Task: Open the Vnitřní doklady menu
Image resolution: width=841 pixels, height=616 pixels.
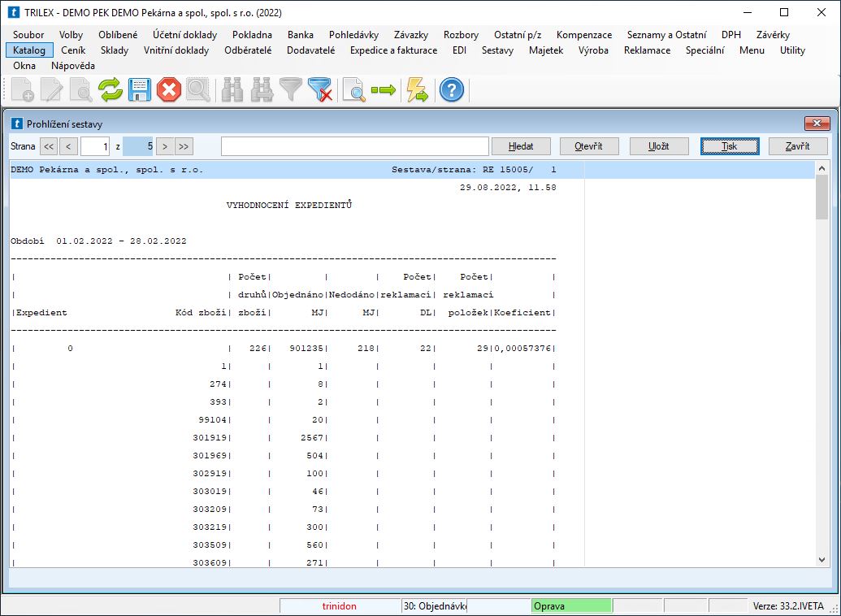Action: (176, 50)
